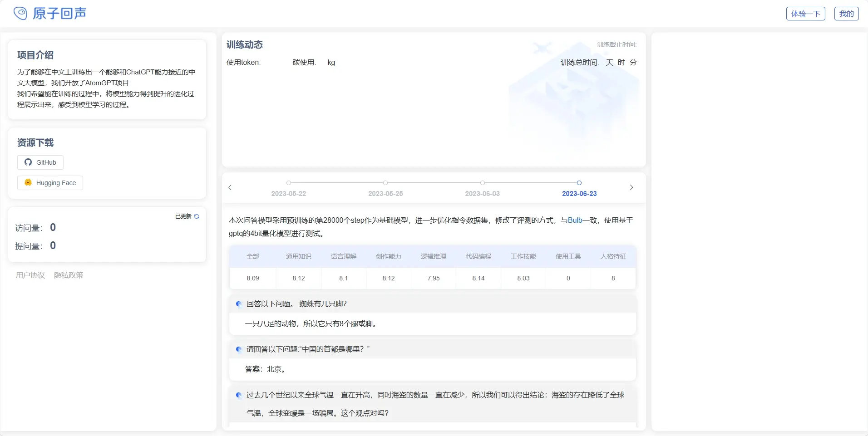The image size is (868, 436).
Task: Click the chat bubble icon beside the capital question
Action: (238, 349)
